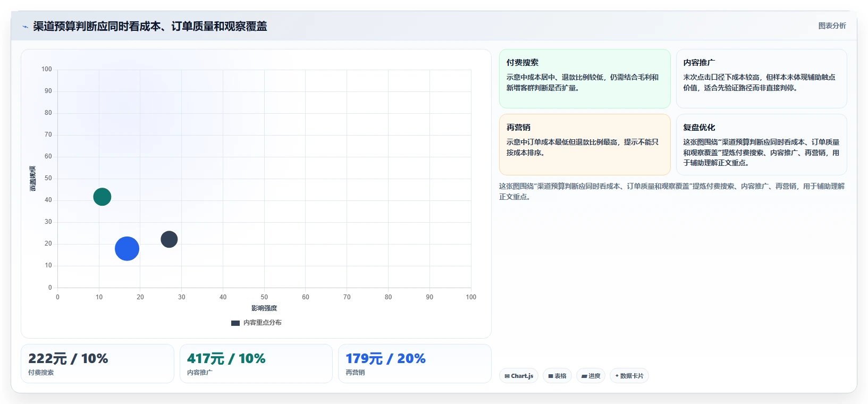Click the 影响强度 x-axis title
Viewport: 868px width, 404px height.
coord(264,308)
